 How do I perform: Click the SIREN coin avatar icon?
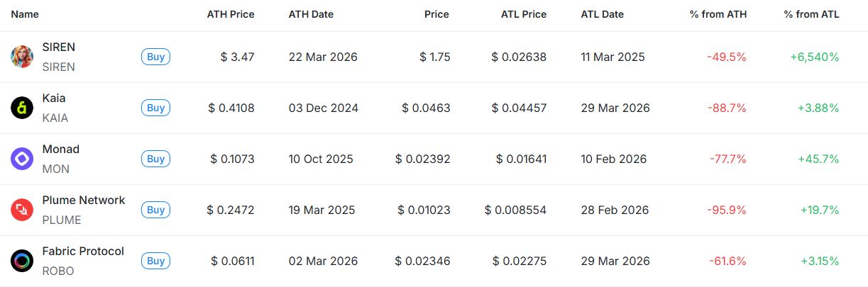[x=22, y=57]
